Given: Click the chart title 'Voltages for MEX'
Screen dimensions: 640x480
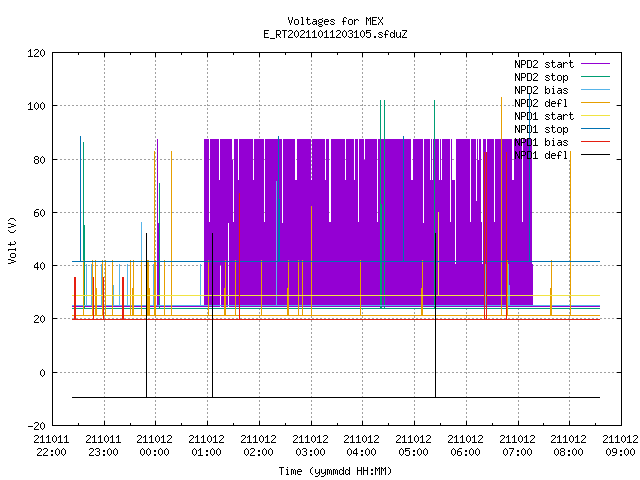Looking at the screenshot, I should 335,21.
